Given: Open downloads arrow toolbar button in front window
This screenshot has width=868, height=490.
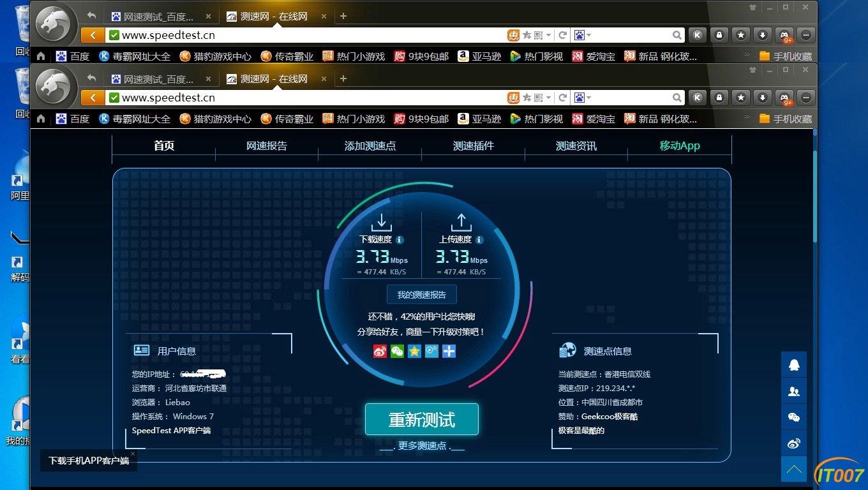Looking at the screenshot, I should [x=762, y=98].
